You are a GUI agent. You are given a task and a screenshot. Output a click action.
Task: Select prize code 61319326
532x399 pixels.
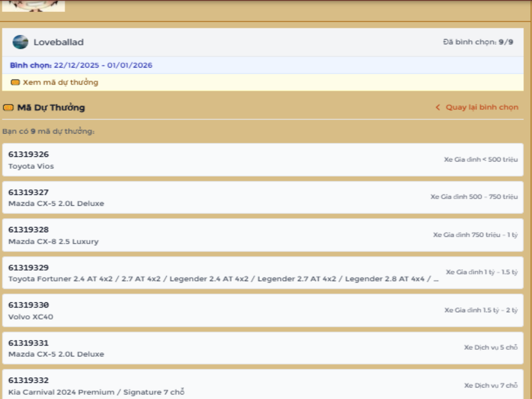pyautogui.click(x=29, y=154)
